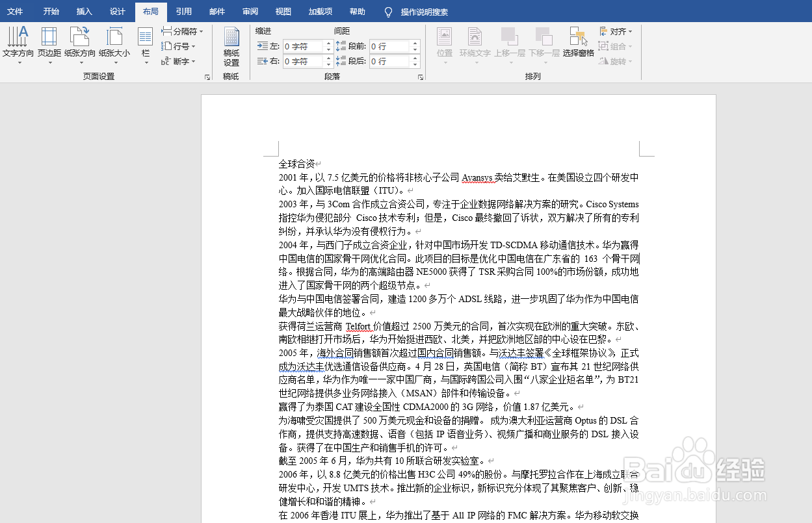The image size is (812, 523).
Task: Click the text 全球框架协议 in document
Action: (579, 353)
